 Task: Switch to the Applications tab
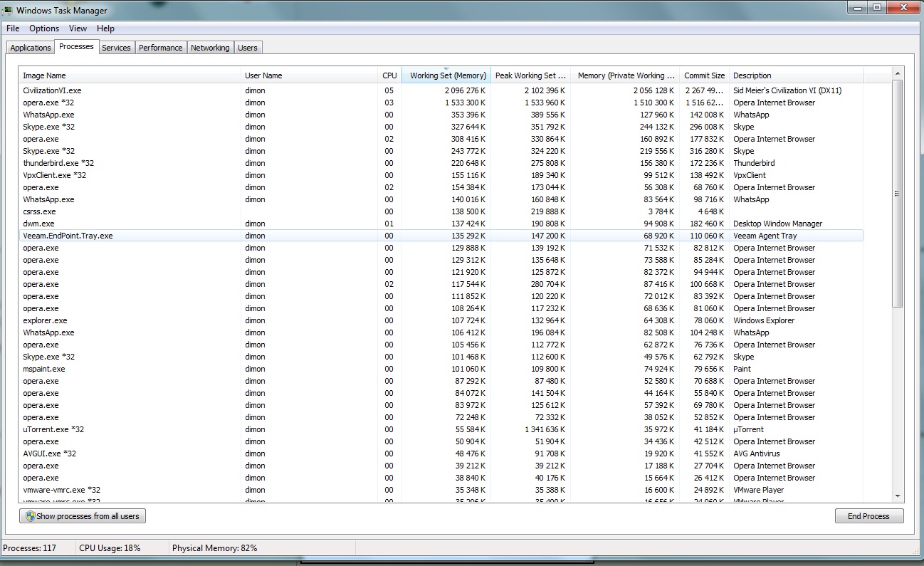[31, 48]
